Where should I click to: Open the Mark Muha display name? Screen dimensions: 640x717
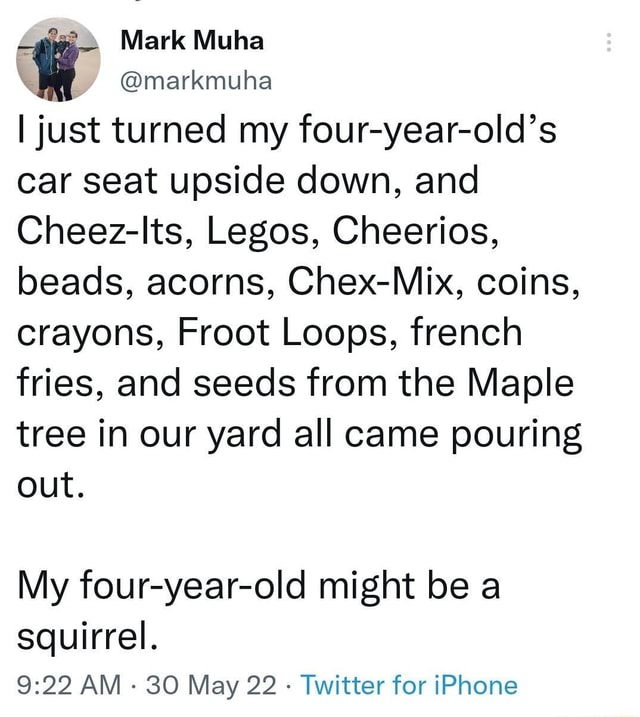click(191, 40)
